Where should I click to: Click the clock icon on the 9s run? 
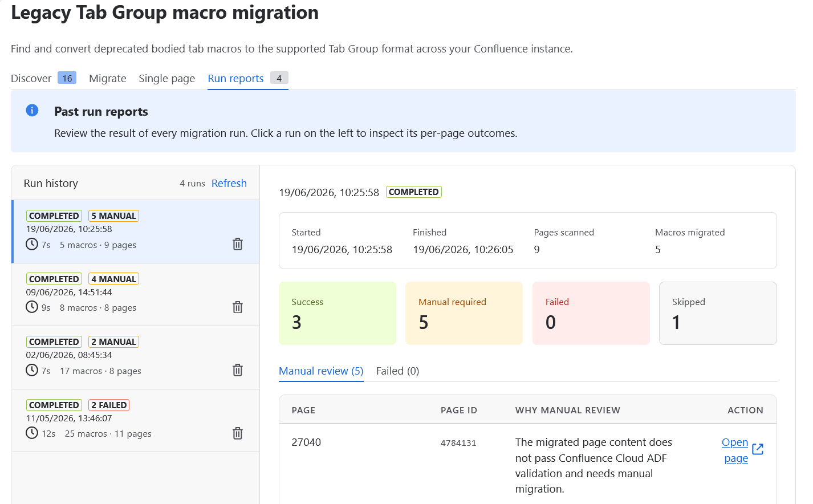click(x=32, y=307)
